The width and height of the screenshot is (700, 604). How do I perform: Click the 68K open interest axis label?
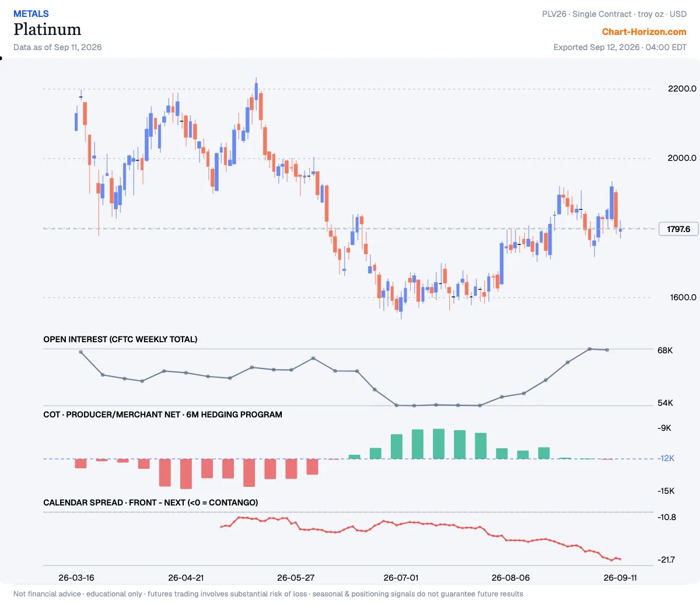tap(665, 350)
